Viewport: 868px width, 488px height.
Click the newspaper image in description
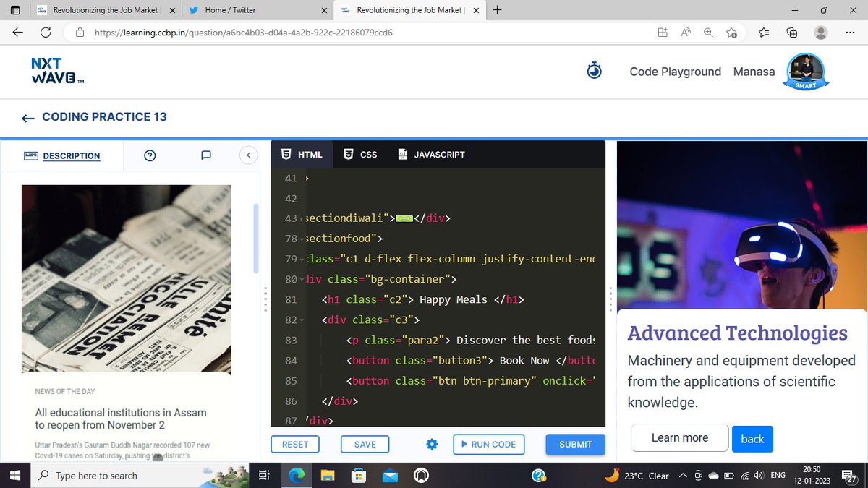click(127, 281)
